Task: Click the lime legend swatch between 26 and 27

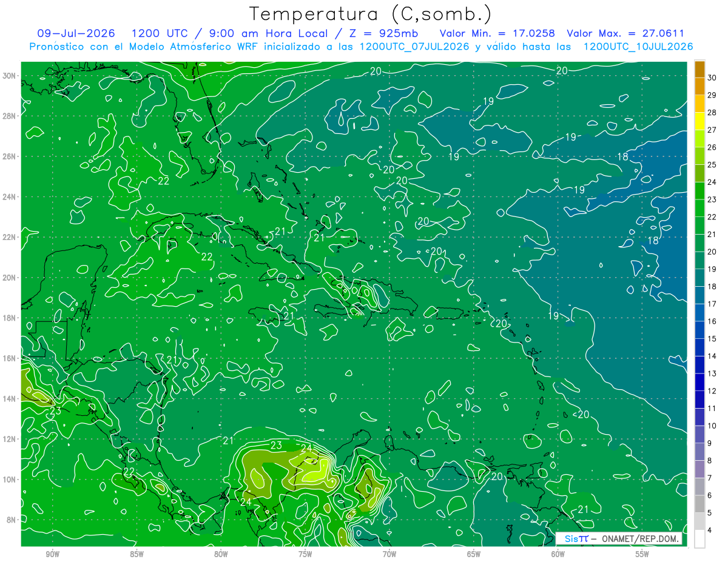Action: (699, 138)
